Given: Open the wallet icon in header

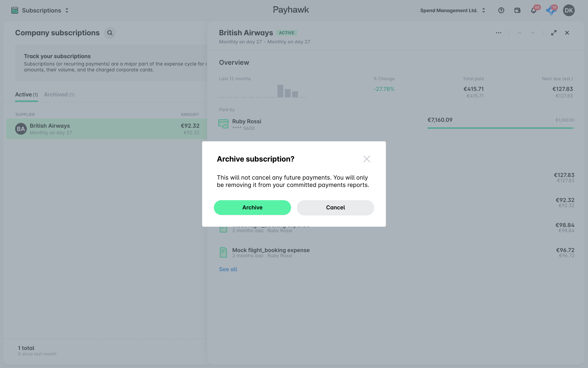Looking at the screenshot, I should point(517,10).
